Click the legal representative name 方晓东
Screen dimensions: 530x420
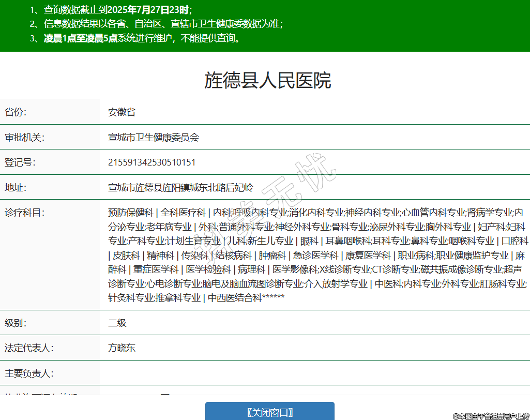point(122,348)
